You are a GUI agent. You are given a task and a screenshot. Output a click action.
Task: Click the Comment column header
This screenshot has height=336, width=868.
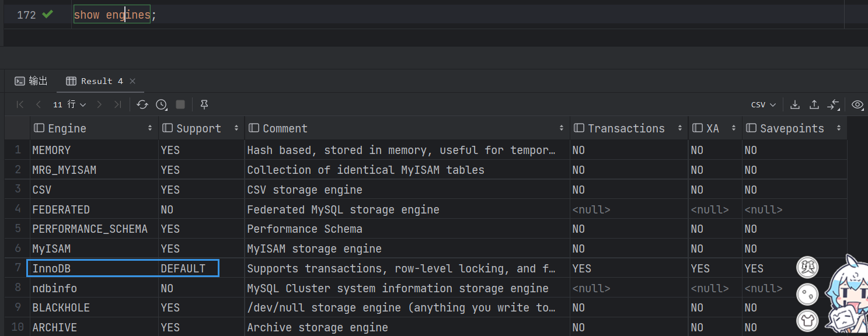tap(407, 128)
